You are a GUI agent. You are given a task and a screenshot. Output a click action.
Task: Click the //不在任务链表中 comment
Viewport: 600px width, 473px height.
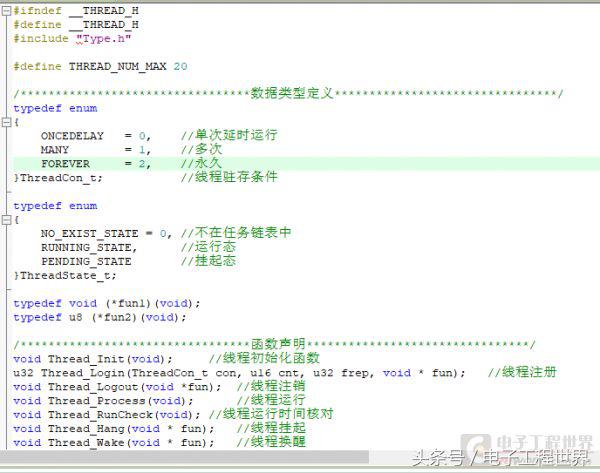pyautogui.click(x=236, y=233)
